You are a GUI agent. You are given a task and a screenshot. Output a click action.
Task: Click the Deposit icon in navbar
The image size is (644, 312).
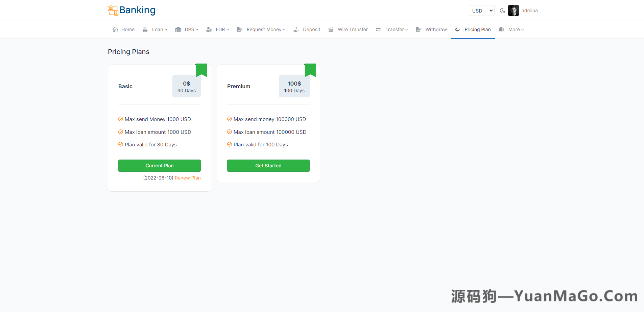tap(296, 29)
